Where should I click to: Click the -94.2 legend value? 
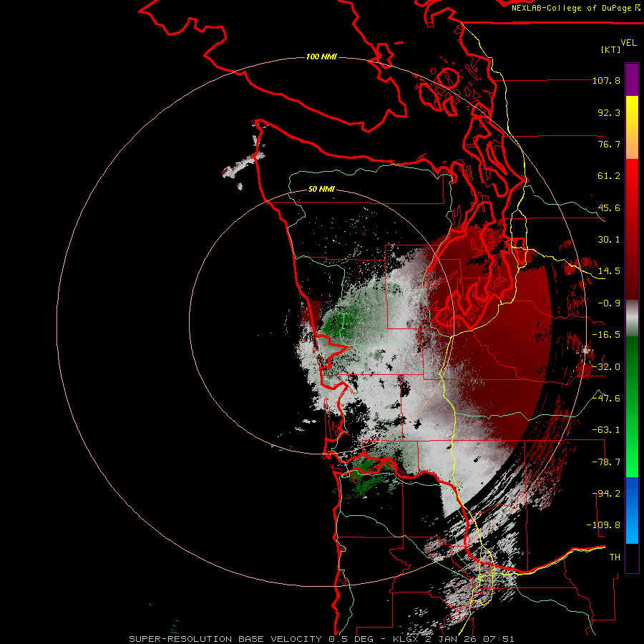point(606,494)
